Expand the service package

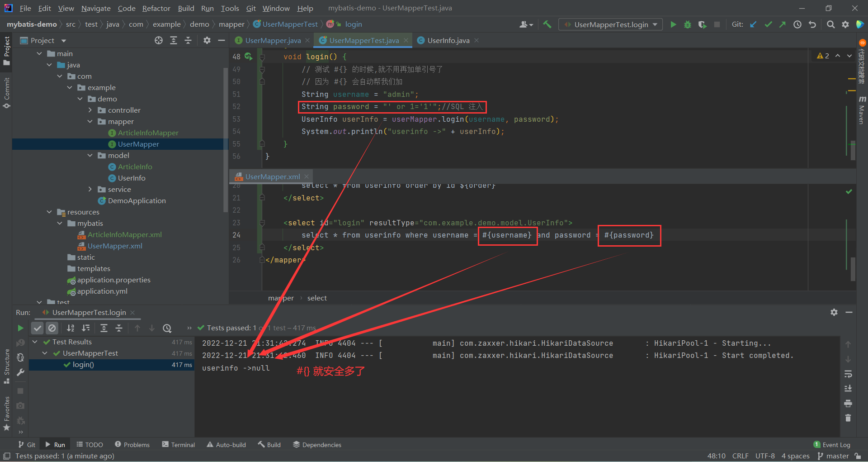point(90,189)
